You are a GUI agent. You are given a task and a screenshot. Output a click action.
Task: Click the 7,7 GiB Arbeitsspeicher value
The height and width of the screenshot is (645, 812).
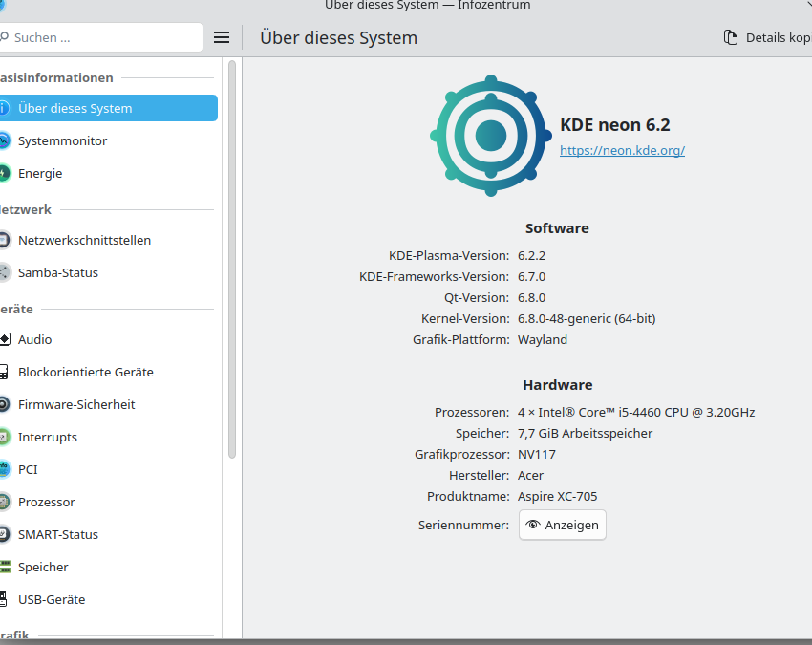click(585, 434)
